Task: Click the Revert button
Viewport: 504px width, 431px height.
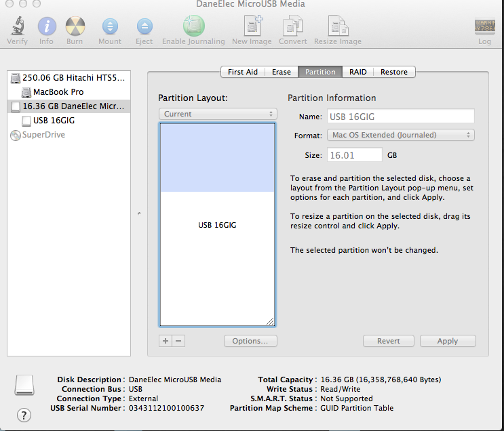Action: [x=389, y=341]
